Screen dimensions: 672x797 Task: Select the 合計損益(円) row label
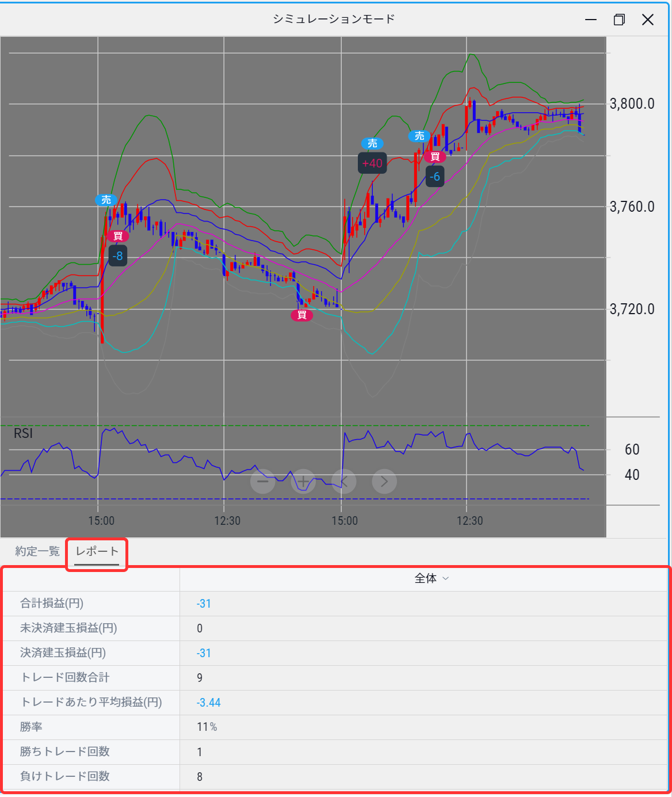(52, 604)
